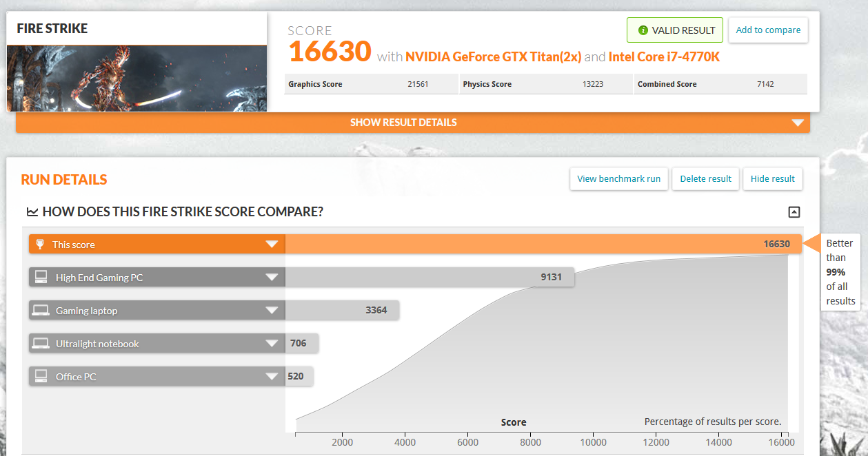Click the 16000 axis tick label
This screenshot has height=456, width=868.
[x=782, y=442]
